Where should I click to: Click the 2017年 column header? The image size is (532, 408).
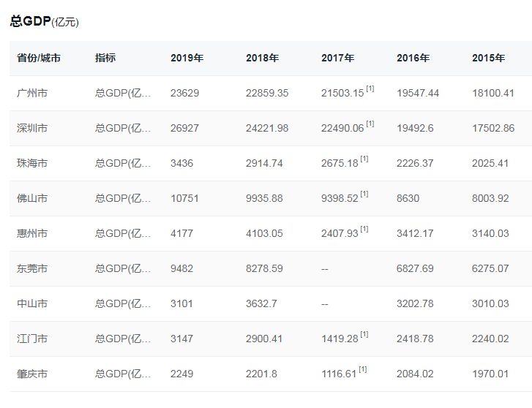337,58
